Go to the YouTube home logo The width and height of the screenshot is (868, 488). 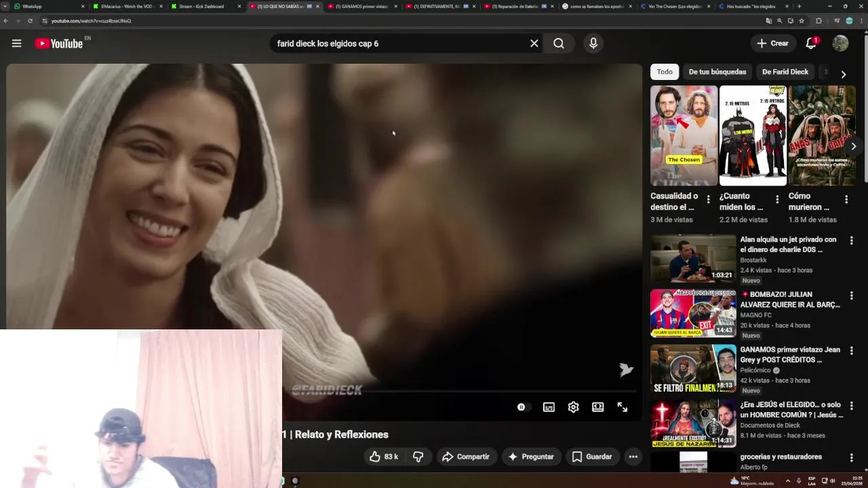(x=58, y=43)
